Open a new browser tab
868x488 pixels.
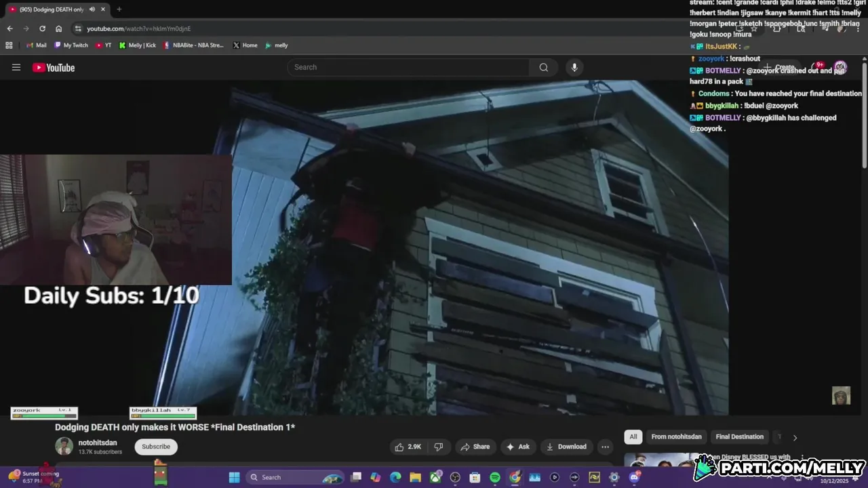click(x=119, y=9)
